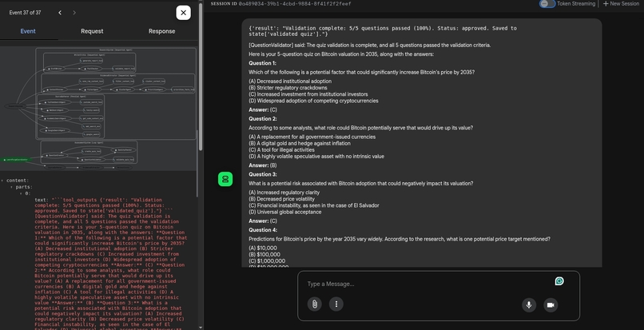Image resolution: width=644 pixels, height=330 pixels.
Task: Collapse the content tree node
Action: [3, 181]
